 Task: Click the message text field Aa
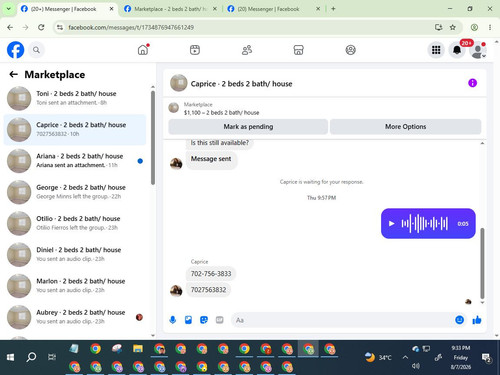(342, 320)
